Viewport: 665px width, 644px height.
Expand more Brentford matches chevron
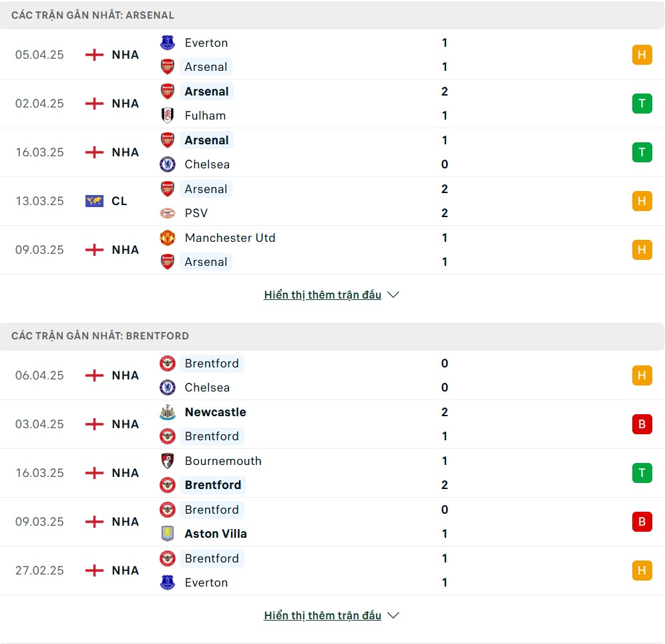(393, 615)
